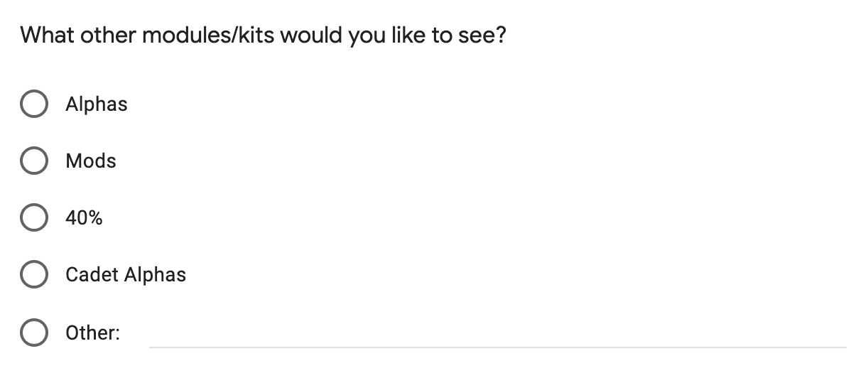Mark the circle before Cadet Alphas
Viewport: 868px width, 378px height.
[34, 275]
